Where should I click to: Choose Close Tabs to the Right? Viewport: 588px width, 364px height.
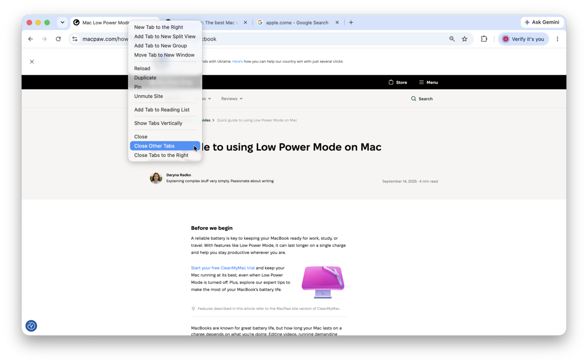[x=165, y=155]
